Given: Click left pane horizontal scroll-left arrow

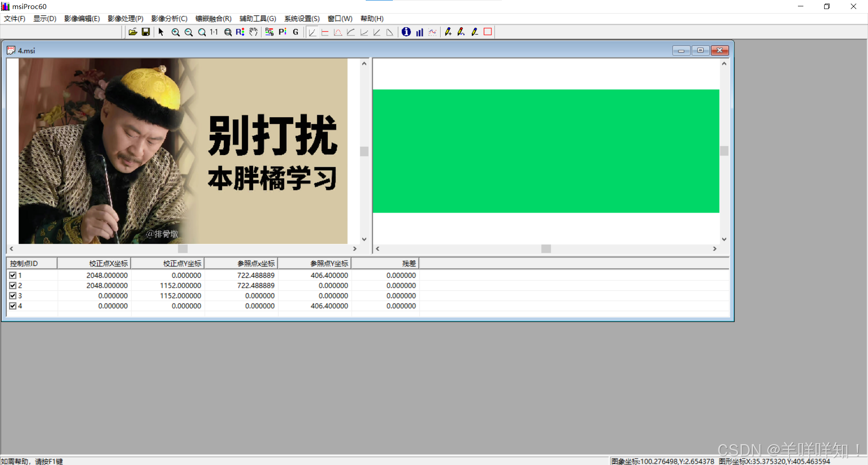Looking at the screenshot, I should [x=11, y=249].
